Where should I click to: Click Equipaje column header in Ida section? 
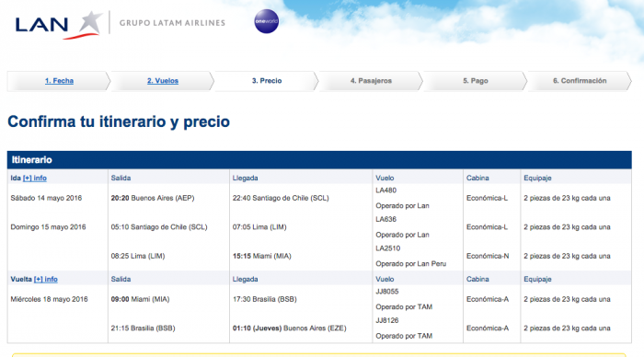537,178
